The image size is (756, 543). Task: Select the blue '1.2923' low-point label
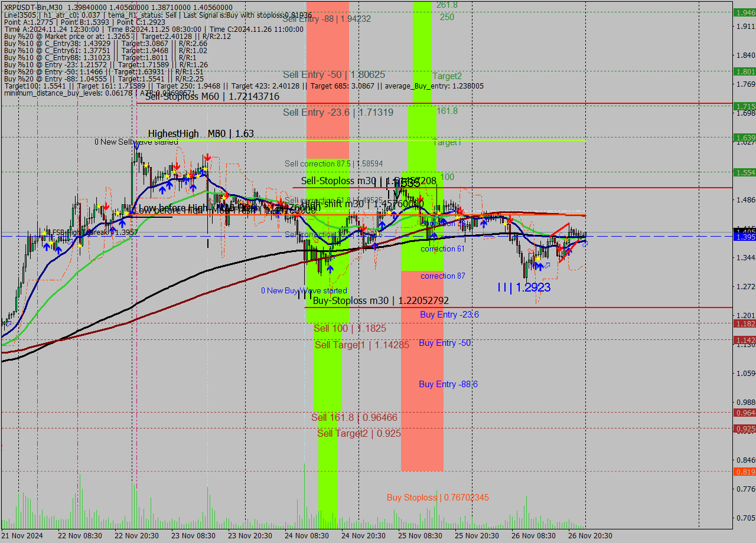coord(524,287)
